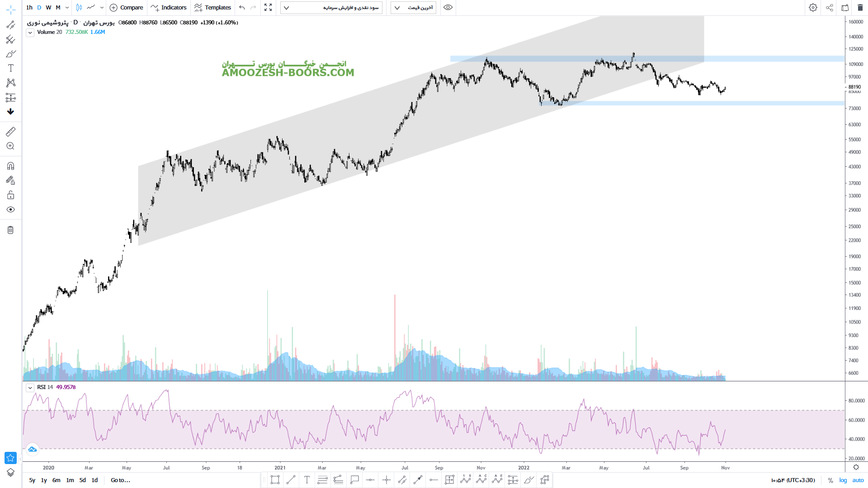Open the time interval dropdown arrow
Image resolution: width=868 pixels, height=488 pixels.
67,8
